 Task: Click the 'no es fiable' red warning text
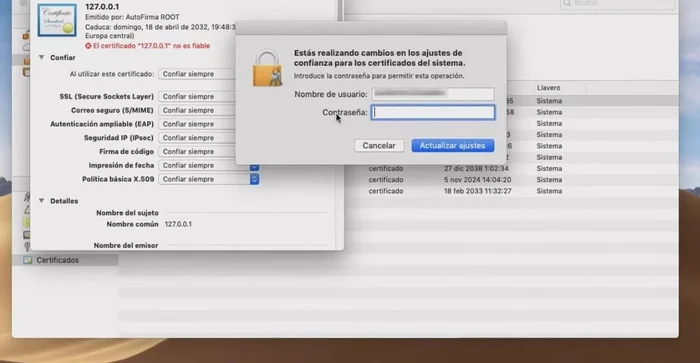coord(151,46)
